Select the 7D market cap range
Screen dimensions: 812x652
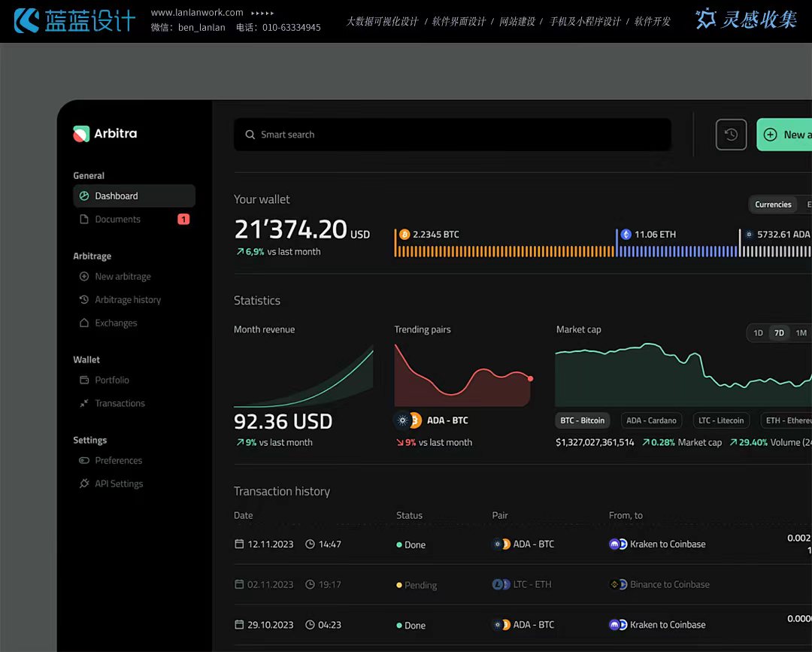(780, 333)
